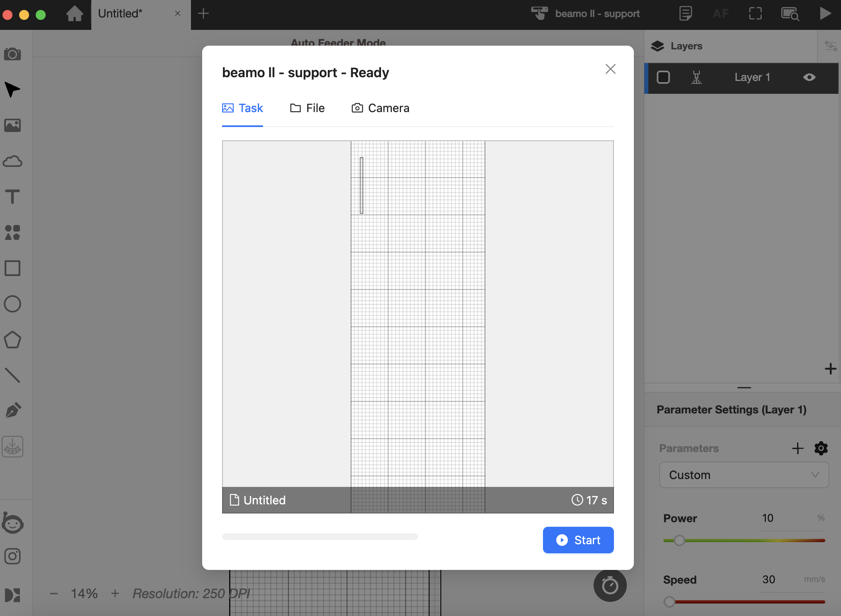Hide Layer 1 with the eye icon
Viewport: 841px width, 616px height.
coord(809,77)
